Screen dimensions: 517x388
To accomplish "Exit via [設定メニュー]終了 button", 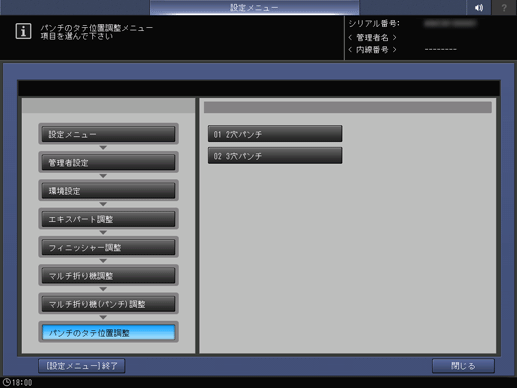I will pos(82,366).
